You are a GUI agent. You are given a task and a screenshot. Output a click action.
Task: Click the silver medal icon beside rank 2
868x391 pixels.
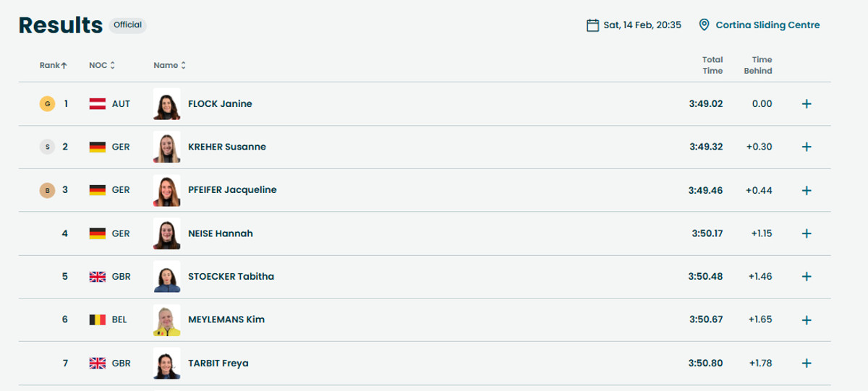coord(47,147)
